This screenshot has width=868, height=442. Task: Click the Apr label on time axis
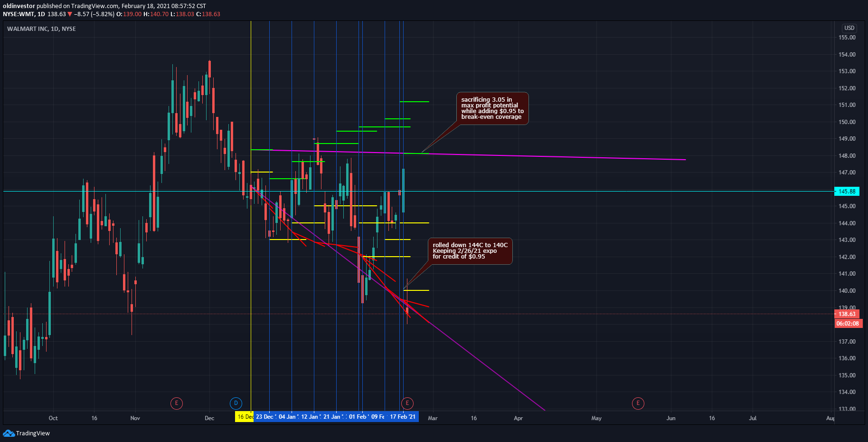coord(518,418)
